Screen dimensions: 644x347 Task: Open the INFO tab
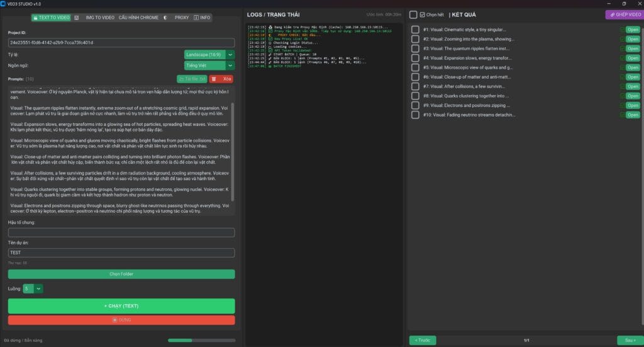[202, 18]
